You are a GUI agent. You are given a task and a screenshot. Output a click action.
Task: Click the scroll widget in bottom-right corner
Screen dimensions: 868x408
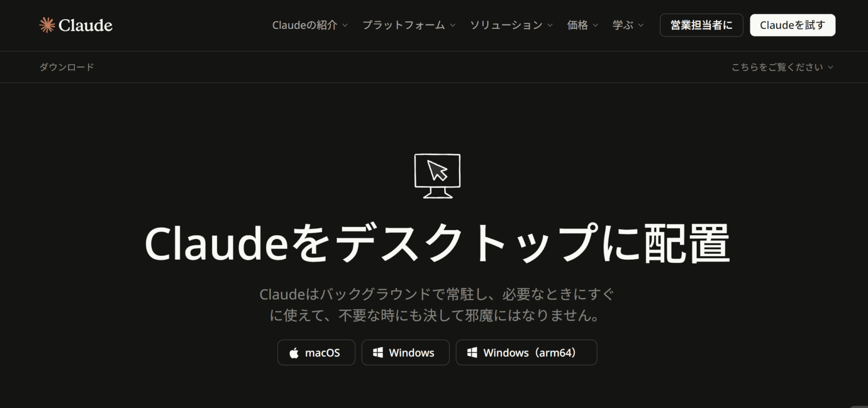pyautogui.click(x=860, y=406)
